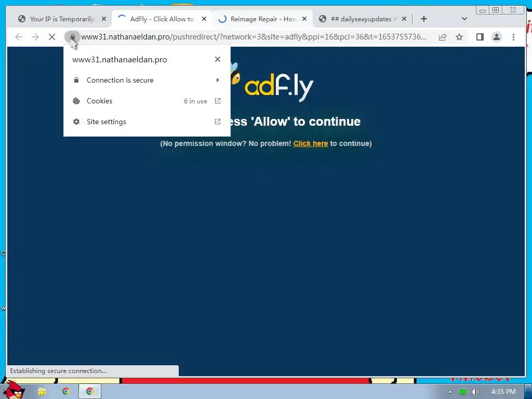This screenshot has width=532, height=399.
Task: Click the gear icon in popup
Action: [x=76, y=122]
